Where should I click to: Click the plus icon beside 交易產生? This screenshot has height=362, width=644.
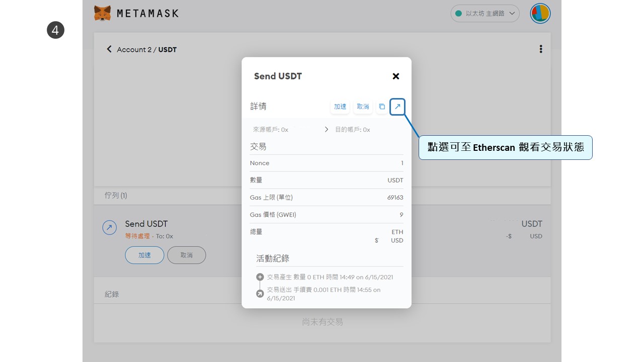click(260, 277)
